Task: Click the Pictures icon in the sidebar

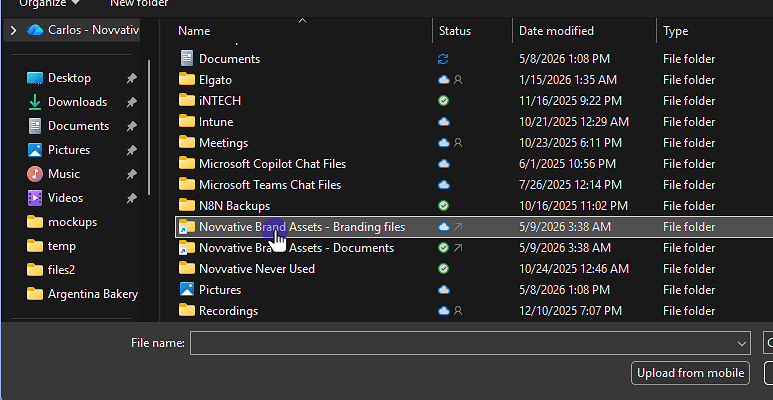Action: coord(35,150)
